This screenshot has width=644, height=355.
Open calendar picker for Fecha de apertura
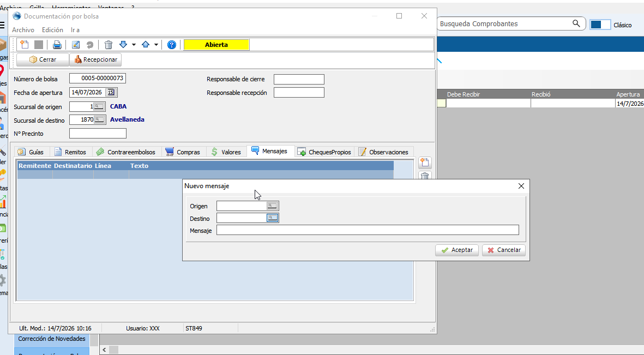[111, 93]
